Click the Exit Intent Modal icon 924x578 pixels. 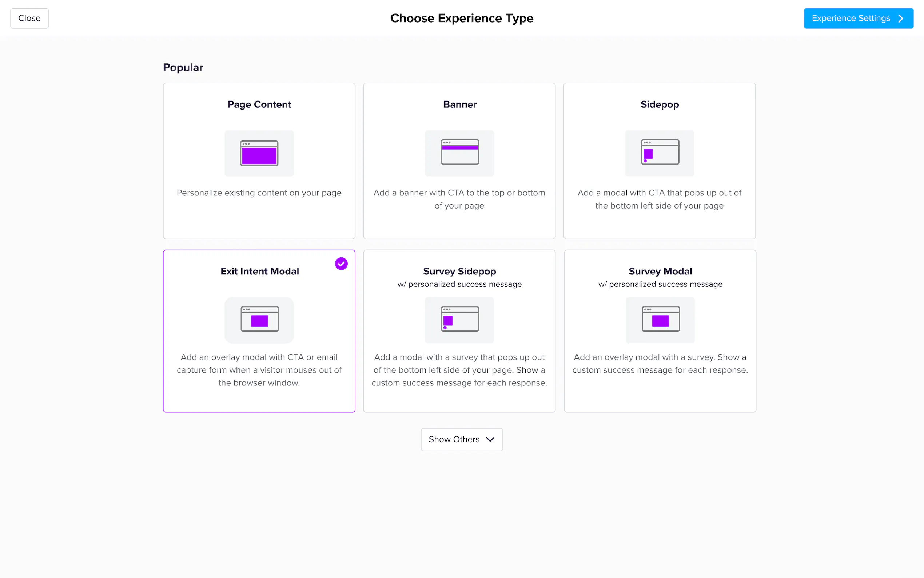(259, 319)
